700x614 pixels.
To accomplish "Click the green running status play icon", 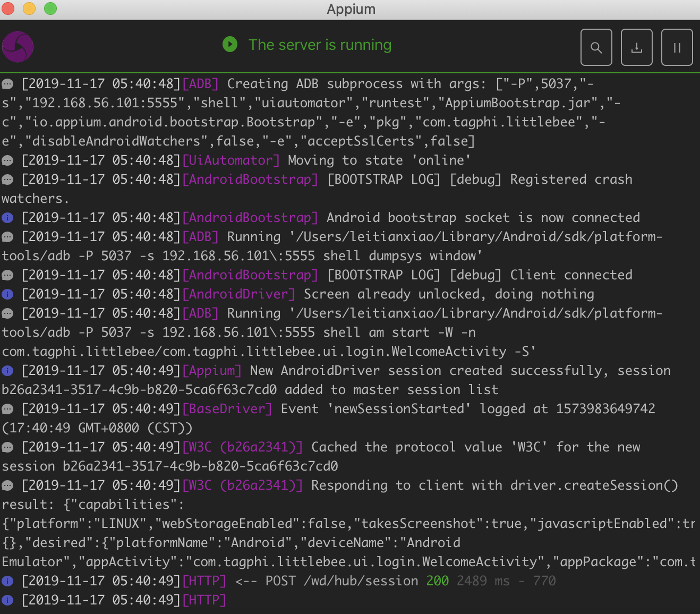I will click(x=230, y=44).
